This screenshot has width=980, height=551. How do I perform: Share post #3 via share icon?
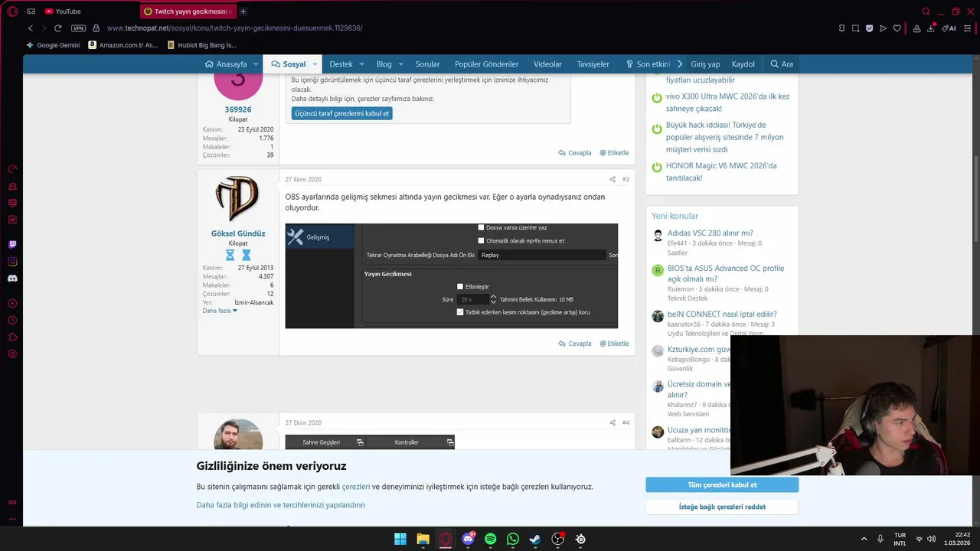(612, 180)
